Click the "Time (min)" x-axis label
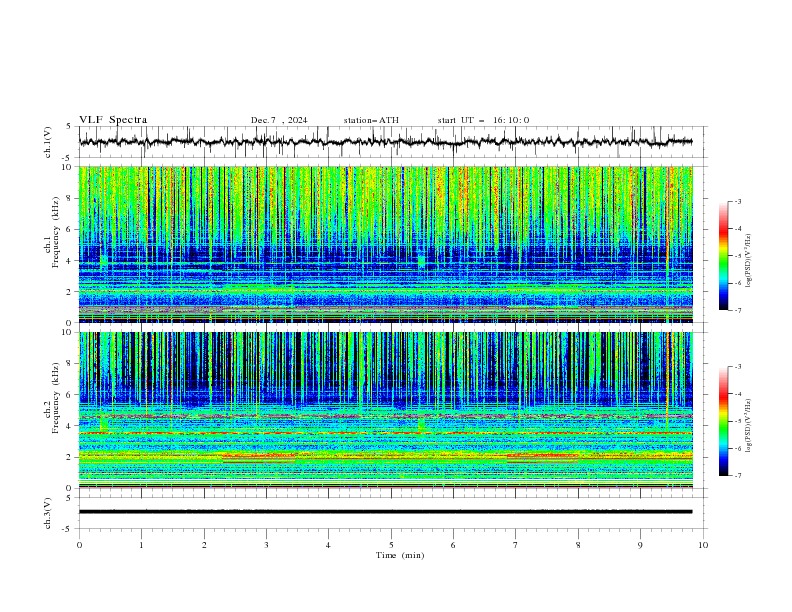 pos(400,555)
